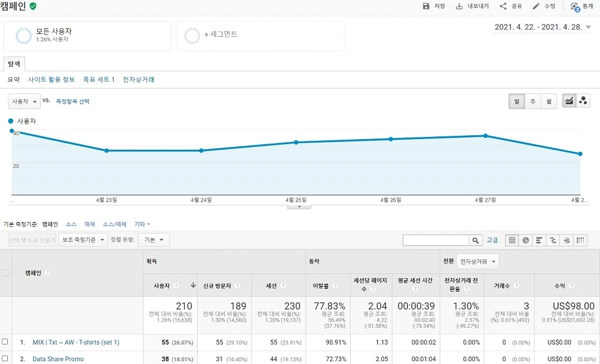The width and height of the screenshot is (600, 364).
Task: Click help icon beside 수익 column
Action: pos(571,286)
